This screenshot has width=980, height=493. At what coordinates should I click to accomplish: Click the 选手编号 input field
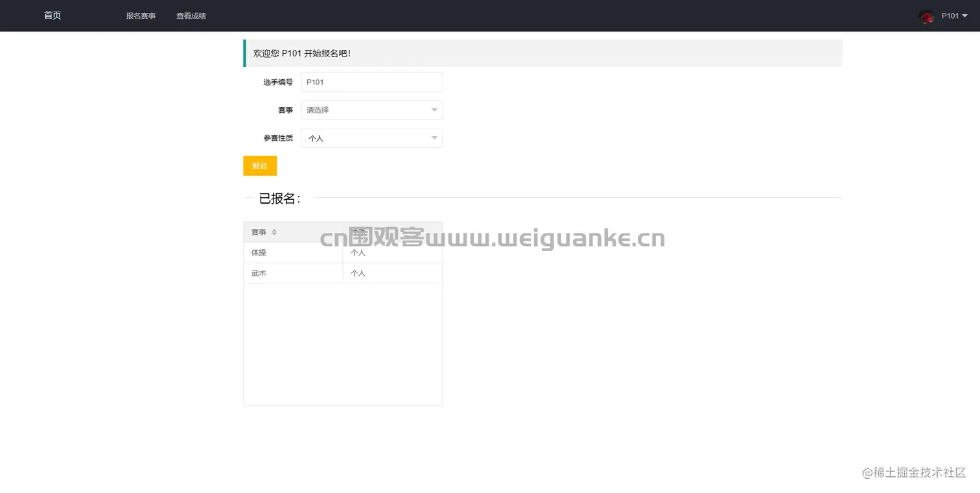tap(371, 82)
